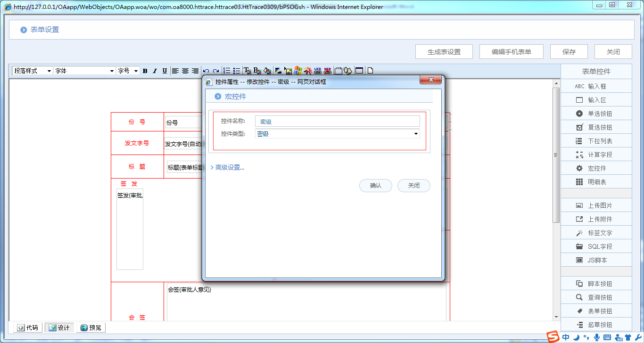644x343 pixels.
Task: Switch to the 代码 code tab
Action: [x=28, y=327]
